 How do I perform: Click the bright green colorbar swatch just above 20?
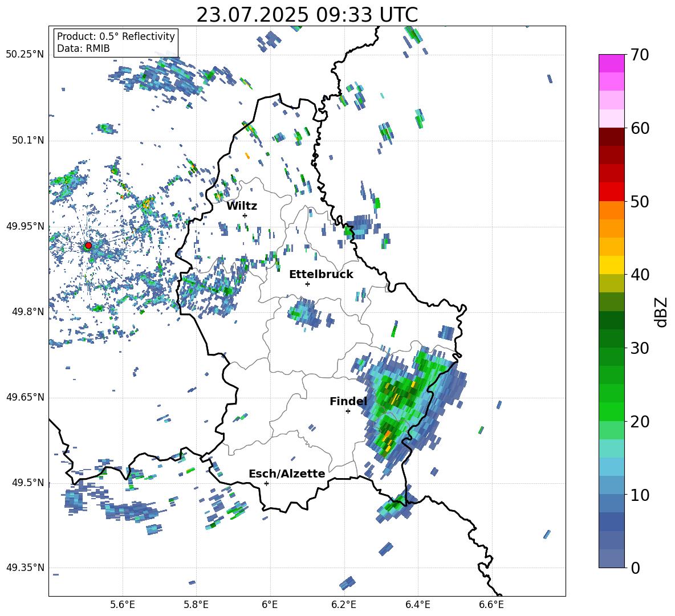pos(611,411)
